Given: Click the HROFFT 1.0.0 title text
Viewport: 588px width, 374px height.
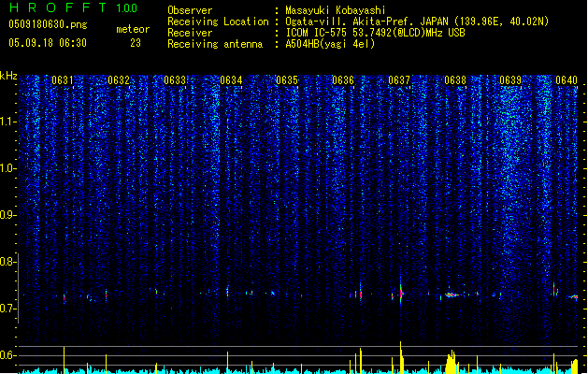Looking at the screenshot, I should click(x=74, y=7).
